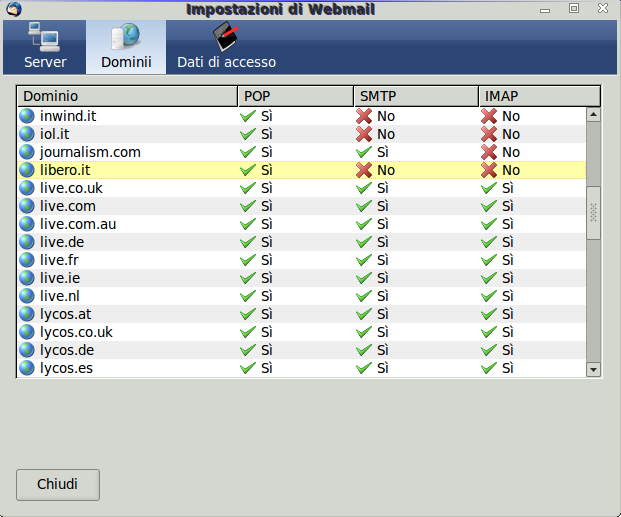Click green check IMAP icon for live.co.uk
The width and height of the screenshot is (621, 517).
[489, 188]
